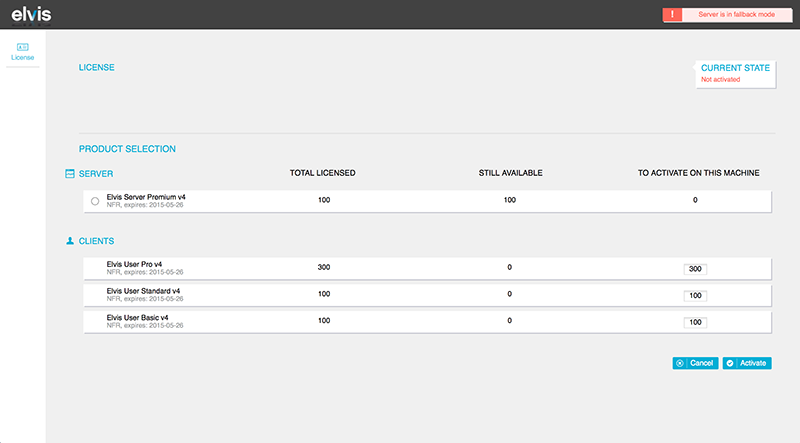Switch to the License sidebar label

[x=22, y=58]
